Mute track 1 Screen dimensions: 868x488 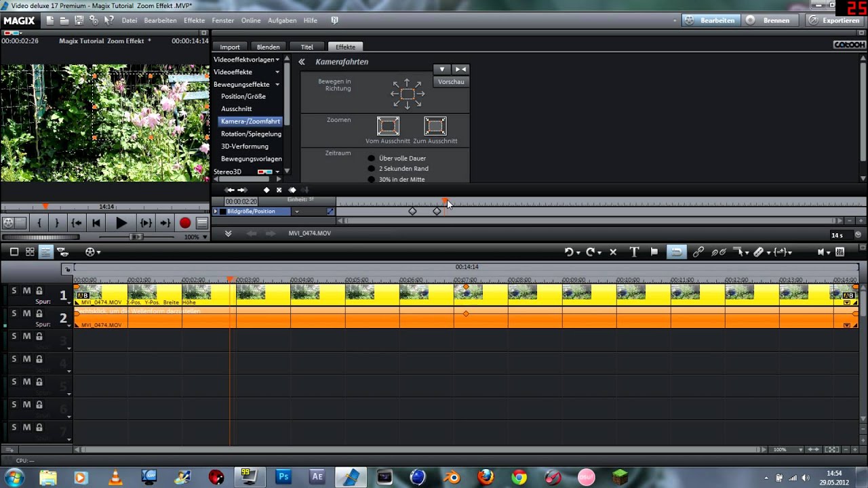(26, 291)
